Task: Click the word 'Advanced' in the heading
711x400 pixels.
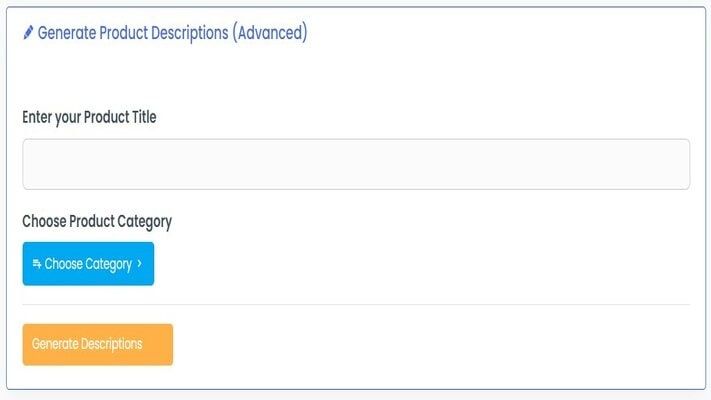Action: 269,33
